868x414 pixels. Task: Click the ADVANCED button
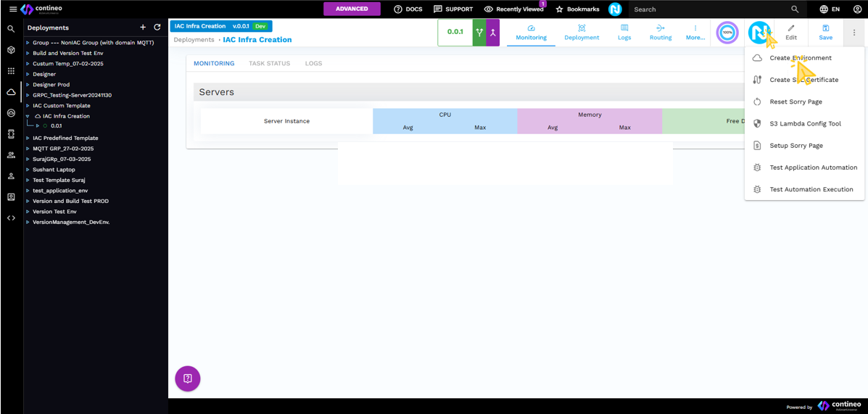[352, 9]
